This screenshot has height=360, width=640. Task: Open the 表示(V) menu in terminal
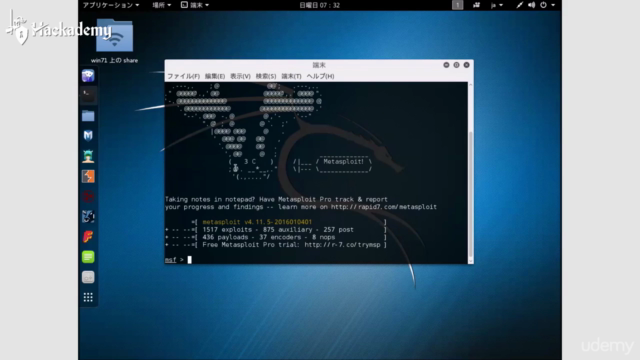tap(240, 76)
